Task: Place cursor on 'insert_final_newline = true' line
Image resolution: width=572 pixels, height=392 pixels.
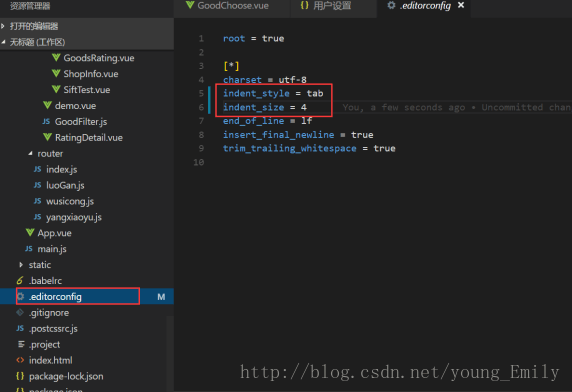Action: [298, 134]
